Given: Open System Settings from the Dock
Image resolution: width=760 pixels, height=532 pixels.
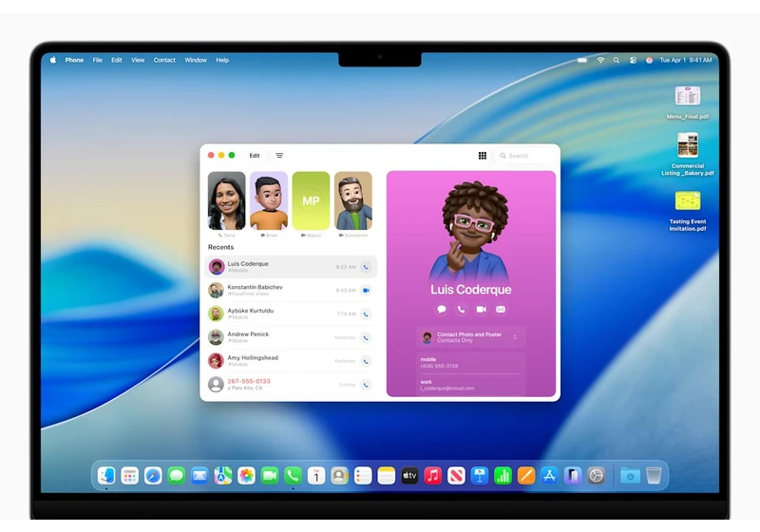Looking at the screenshot, I should tap(597, 476).
